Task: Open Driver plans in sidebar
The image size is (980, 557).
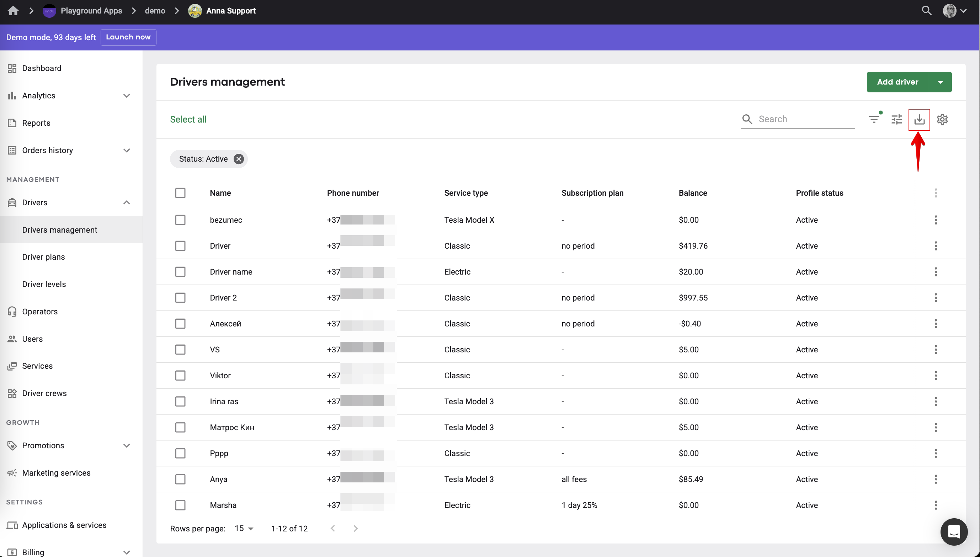Action: 44,257
